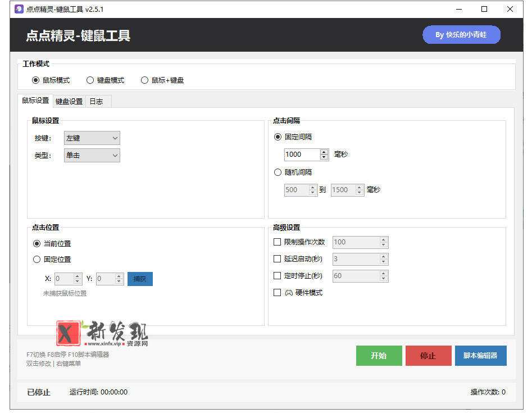
Task: Click the red 停止 button
Action: tap(428, 356)
